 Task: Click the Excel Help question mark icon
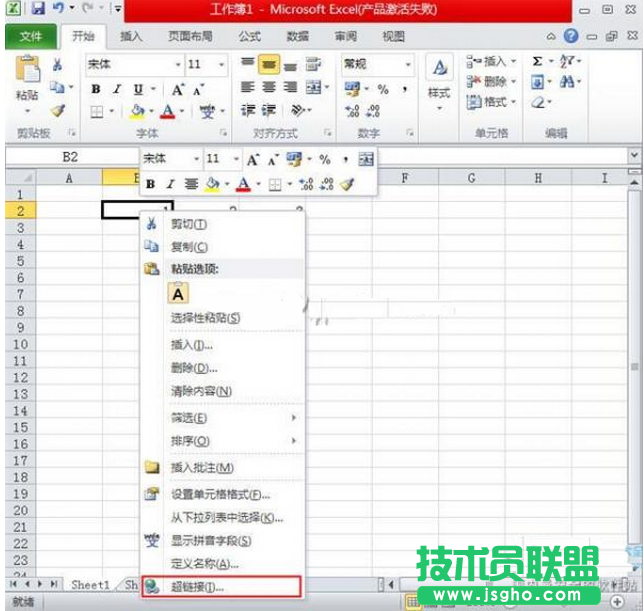click(x=571, y=36)
